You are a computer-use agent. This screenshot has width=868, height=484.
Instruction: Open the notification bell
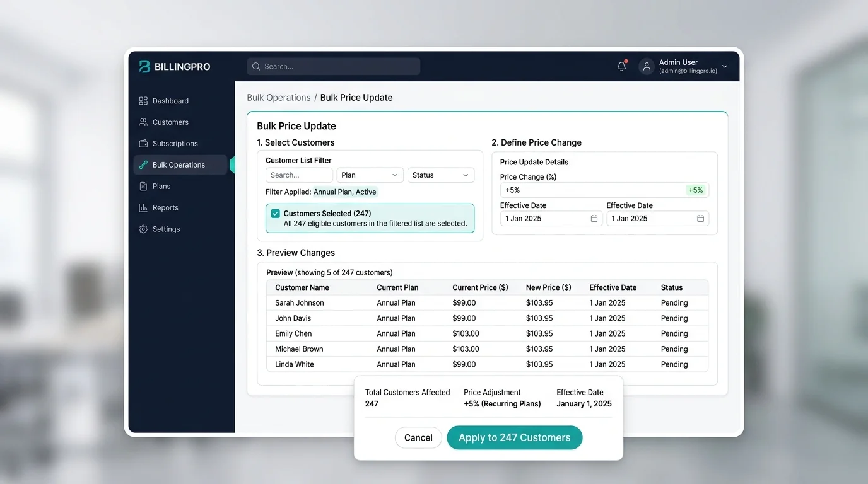tap(621, 66)
